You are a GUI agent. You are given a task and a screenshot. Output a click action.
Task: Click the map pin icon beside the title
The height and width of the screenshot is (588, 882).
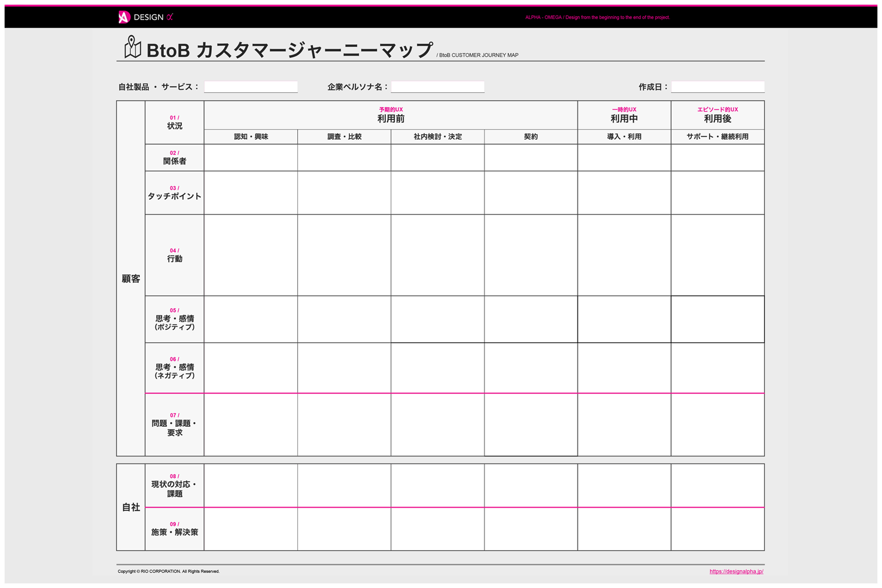tap(132, 47)
